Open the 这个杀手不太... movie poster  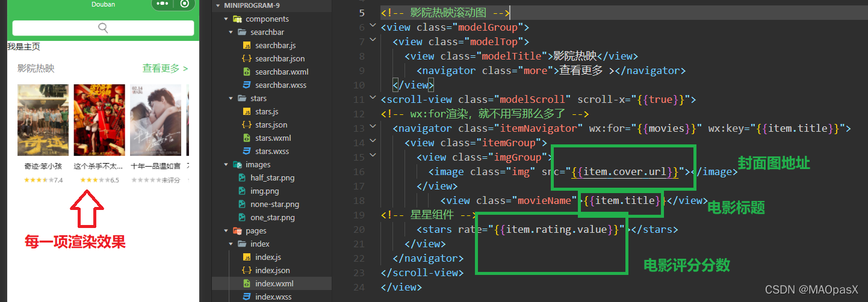(x=99, y=120)
